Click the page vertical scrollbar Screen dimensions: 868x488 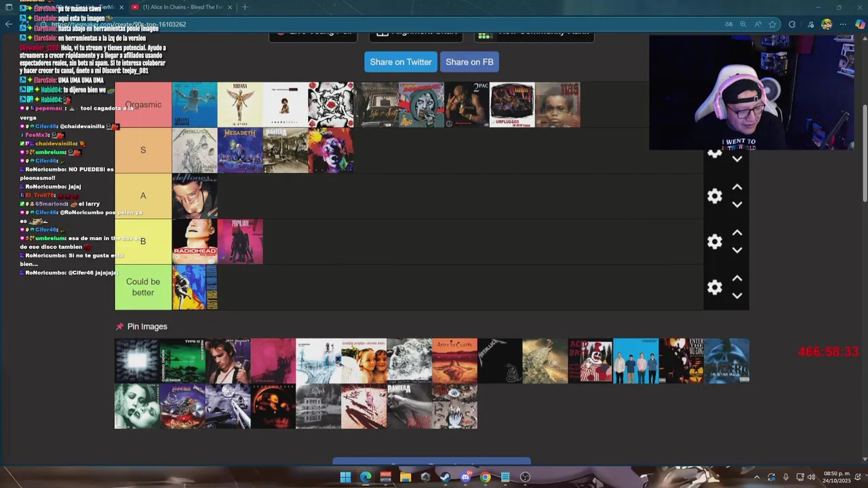(x=864, y=152)
